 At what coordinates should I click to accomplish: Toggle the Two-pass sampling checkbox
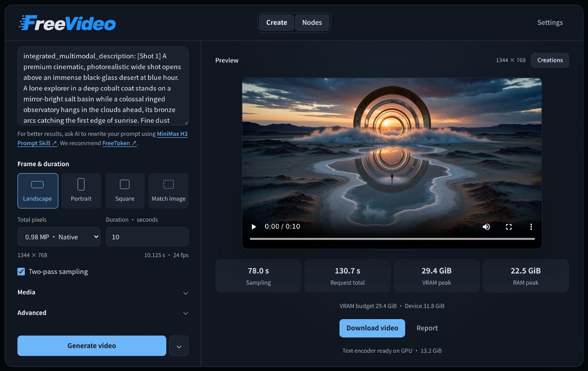[x=21, y=271]
